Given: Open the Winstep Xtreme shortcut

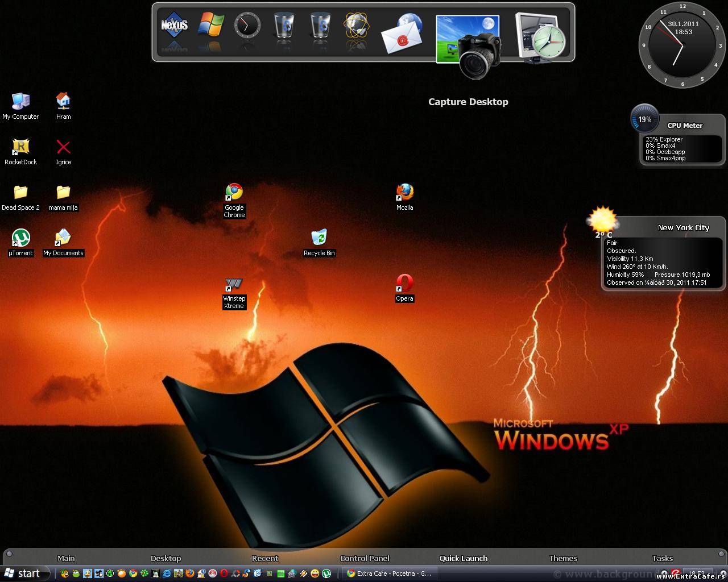Looking at the screenshot, I should (234, 284).
